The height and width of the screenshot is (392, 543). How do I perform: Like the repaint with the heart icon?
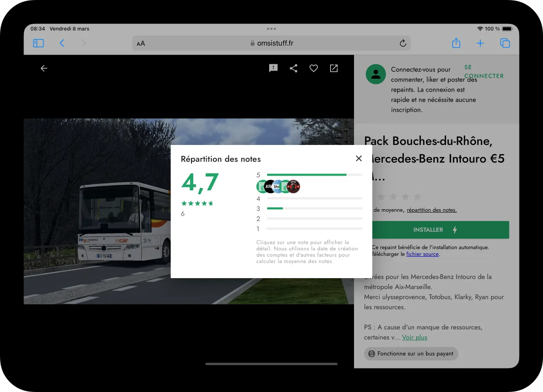(x=314, y=68)
